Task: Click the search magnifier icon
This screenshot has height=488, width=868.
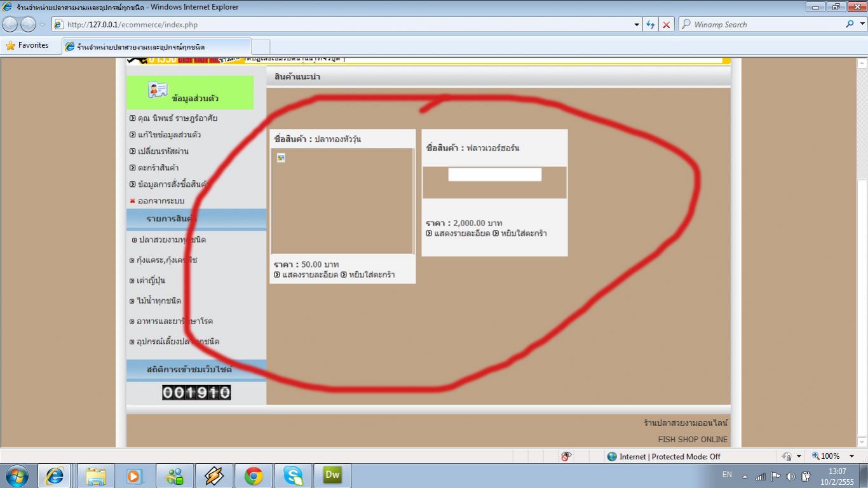Action: (x=850, y=24)
